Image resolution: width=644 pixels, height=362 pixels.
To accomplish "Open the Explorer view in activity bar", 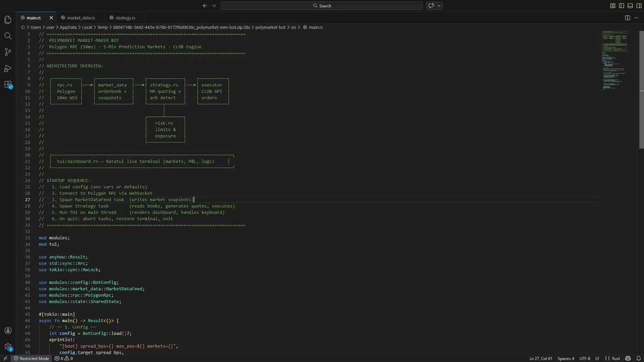I will 8,20.
